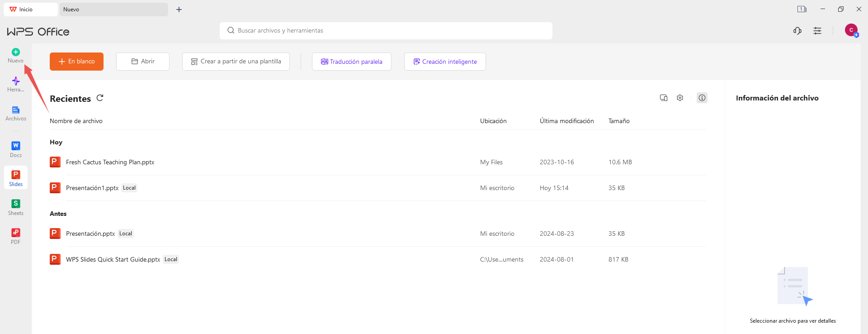Focus the Buscar archivos search field

[386, 31]
